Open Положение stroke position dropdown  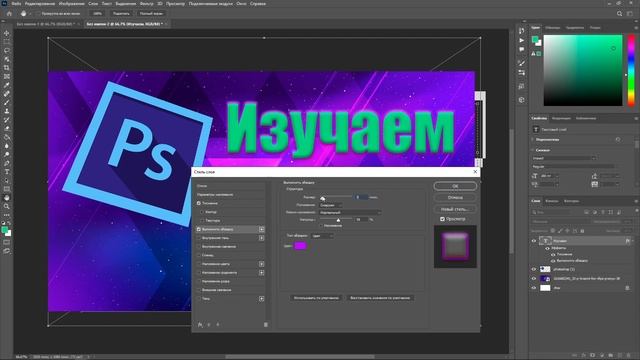[331, 205]
